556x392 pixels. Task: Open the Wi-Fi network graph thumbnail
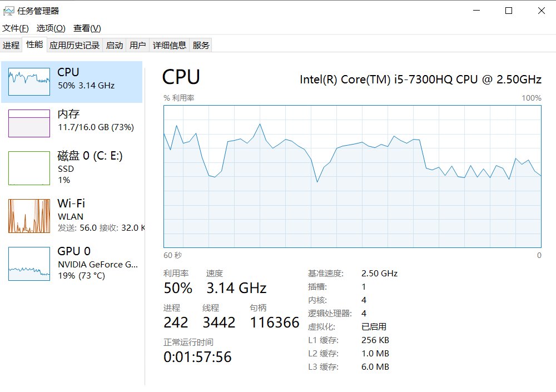click(29, 216)
